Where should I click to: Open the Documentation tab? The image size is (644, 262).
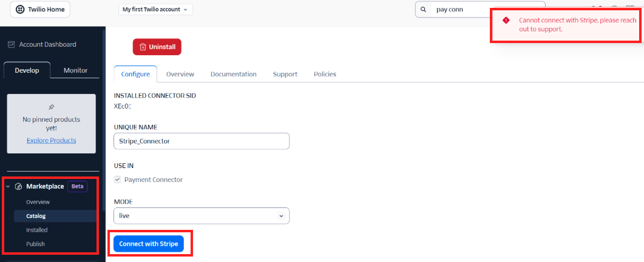(x=234, y=75)
